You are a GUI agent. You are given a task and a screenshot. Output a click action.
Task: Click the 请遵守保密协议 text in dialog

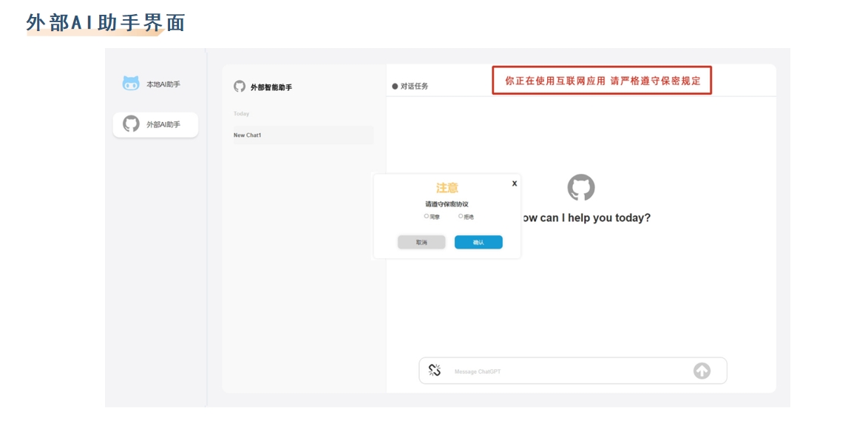(x=447, y=204)
